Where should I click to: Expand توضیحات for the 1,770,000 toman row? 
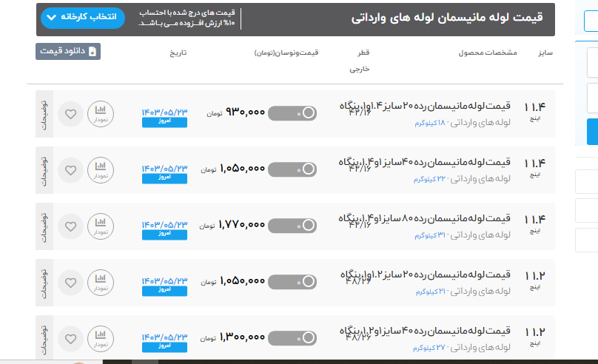click(44, 226)
